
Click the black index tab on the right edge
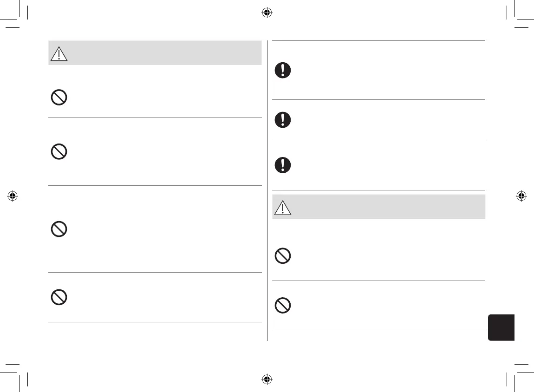point(501,327)
